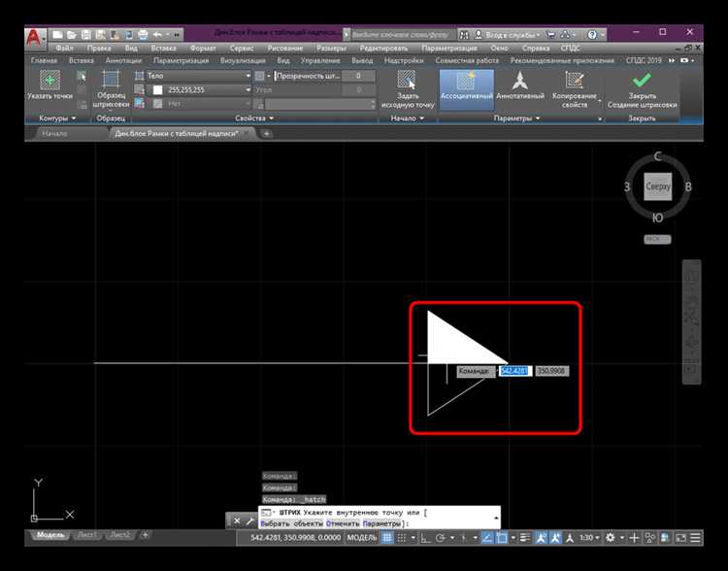Viewport: 728px width, 571px height.
Task: Toggle ortho mode in the status bar
Action: point(425,538)
